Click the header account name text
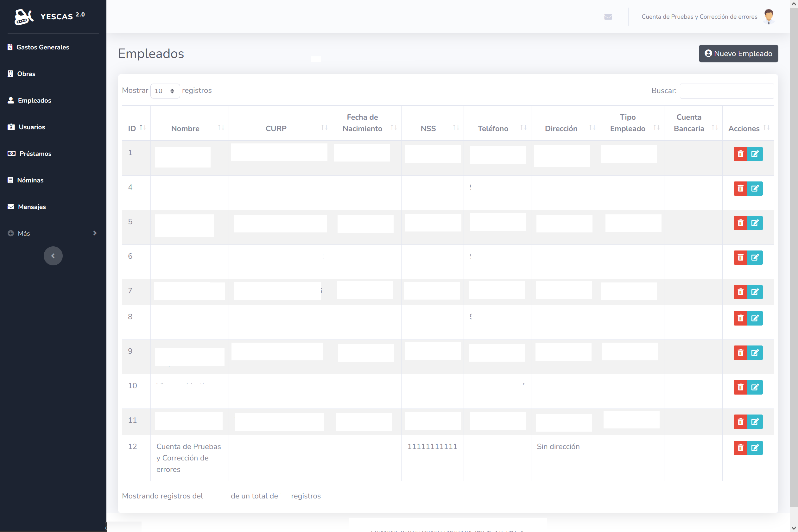Viewport: 798px width, 532px height. click(x=699, y=16)
